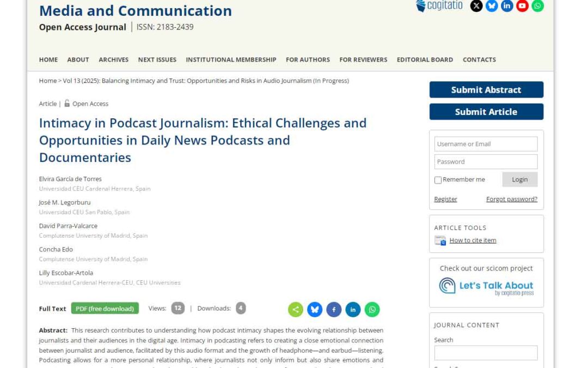Click the article title heading
The height and width of the screenshot is (368, 588).
click(203, 140)
